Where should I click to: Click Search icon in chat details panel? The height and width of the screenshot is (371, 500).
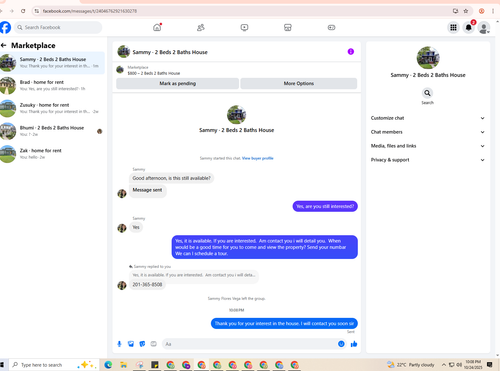[427, 93]
